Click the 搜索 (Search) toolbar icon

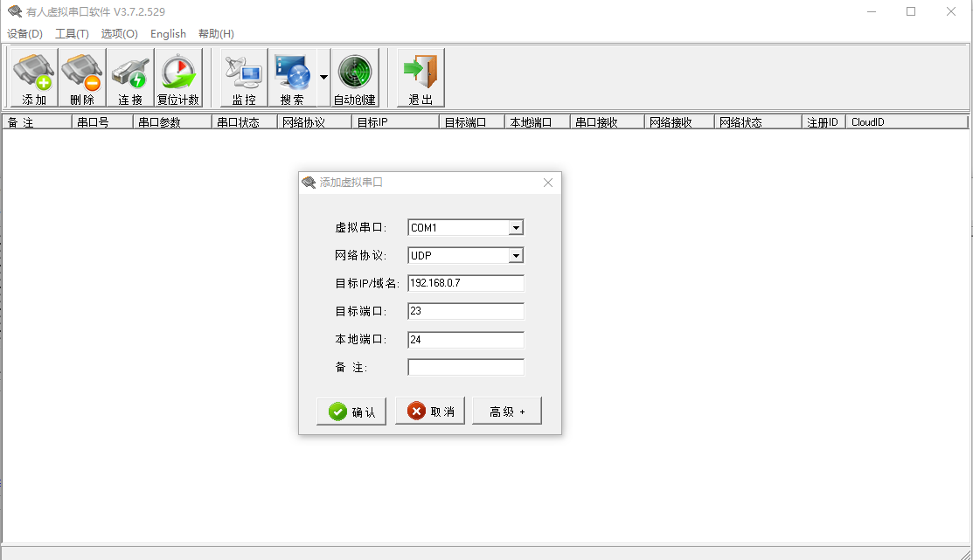point(292,78)
